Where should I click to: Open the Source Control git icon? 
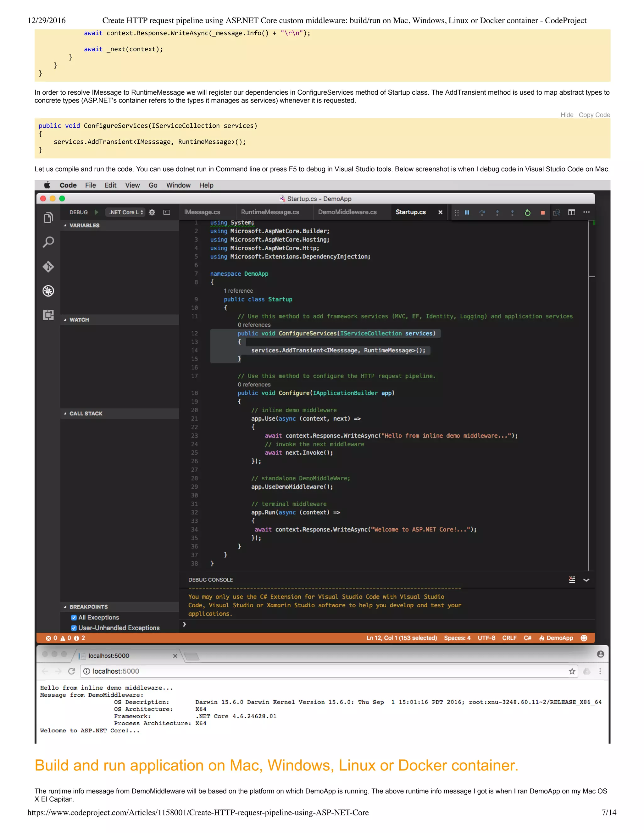(48, 266)
